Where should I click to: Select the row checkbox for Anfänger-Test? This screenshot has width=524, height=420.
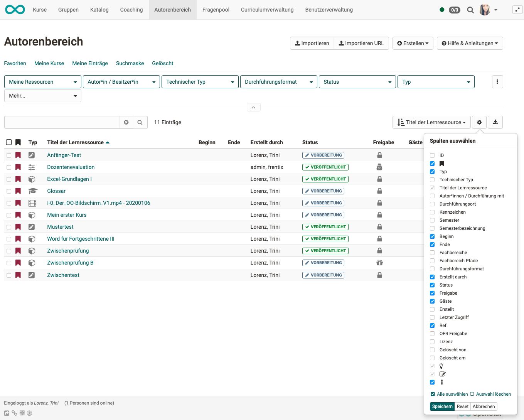tap(9, 155)
